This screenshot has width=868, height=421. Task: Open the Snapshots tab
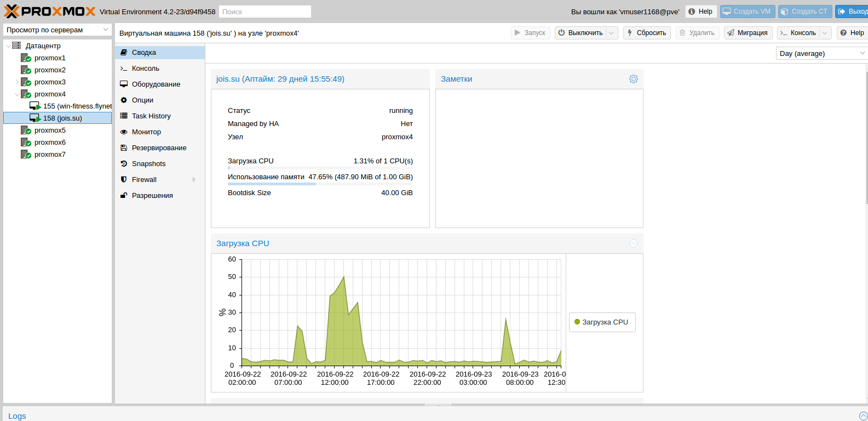160,164
